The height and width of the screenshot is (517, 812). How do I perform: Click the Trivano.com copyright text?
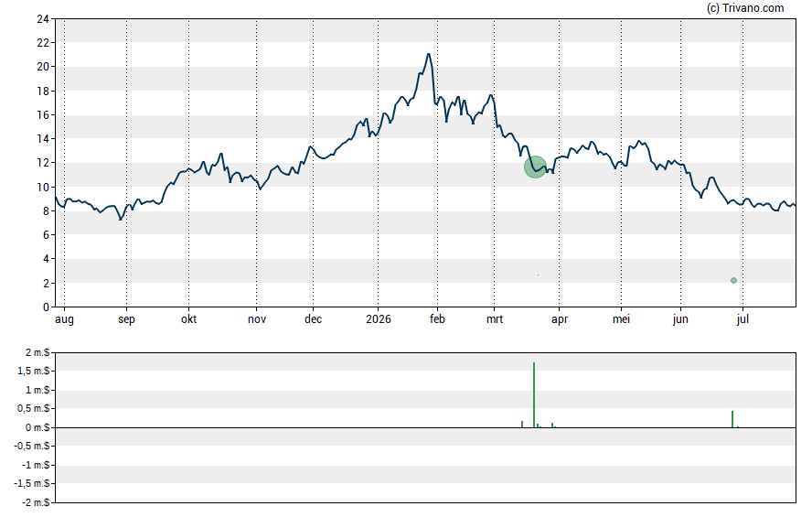pos(745,7)
